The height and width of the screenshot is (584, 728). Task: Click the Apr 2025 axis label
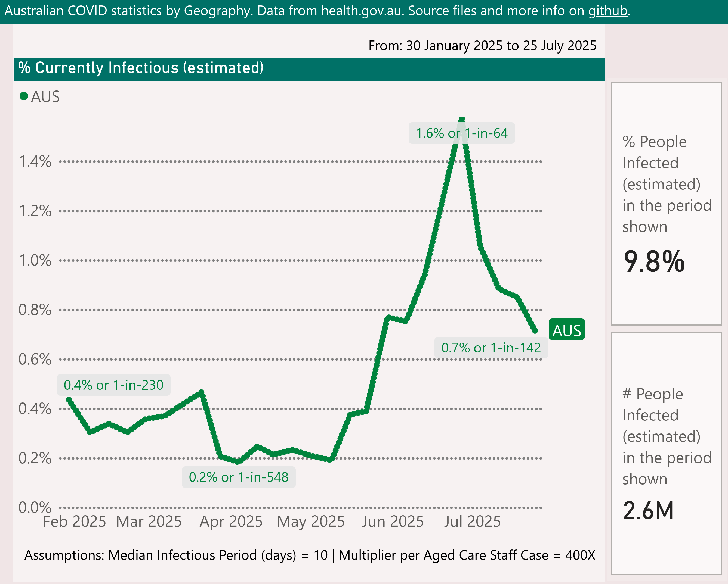[231, 521]
